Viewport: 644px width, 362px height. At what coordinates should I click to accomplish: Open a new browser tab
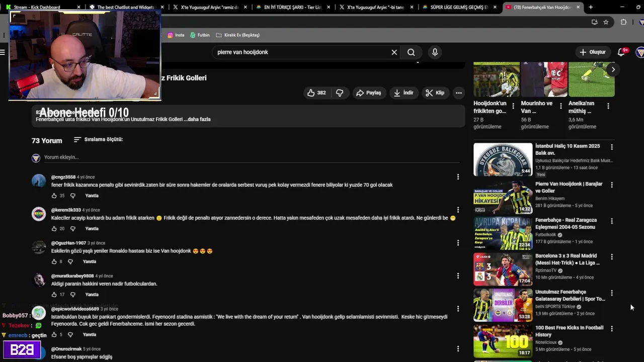[x=591, y=7]
